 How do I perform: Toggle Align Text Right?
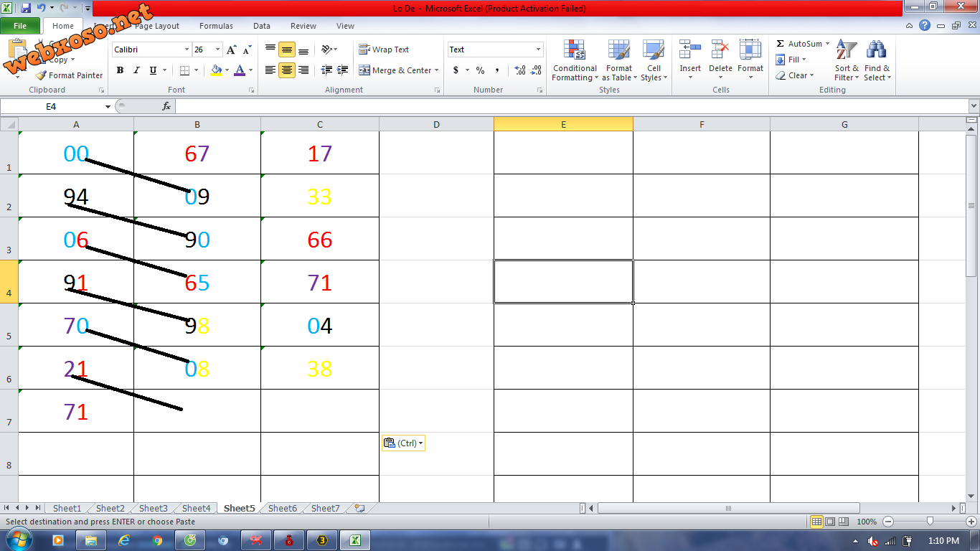[x=303, y=70]
